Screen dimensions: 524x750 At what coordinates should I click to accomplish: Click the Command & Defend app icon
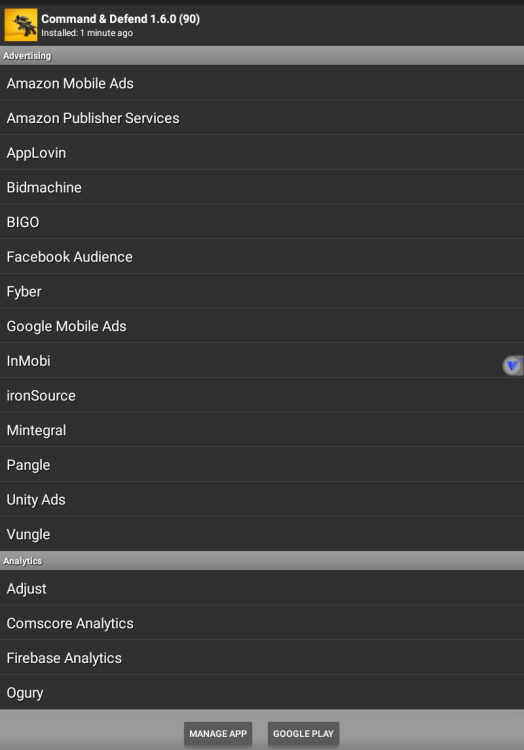pyautogui.click(x=21, y=25)
